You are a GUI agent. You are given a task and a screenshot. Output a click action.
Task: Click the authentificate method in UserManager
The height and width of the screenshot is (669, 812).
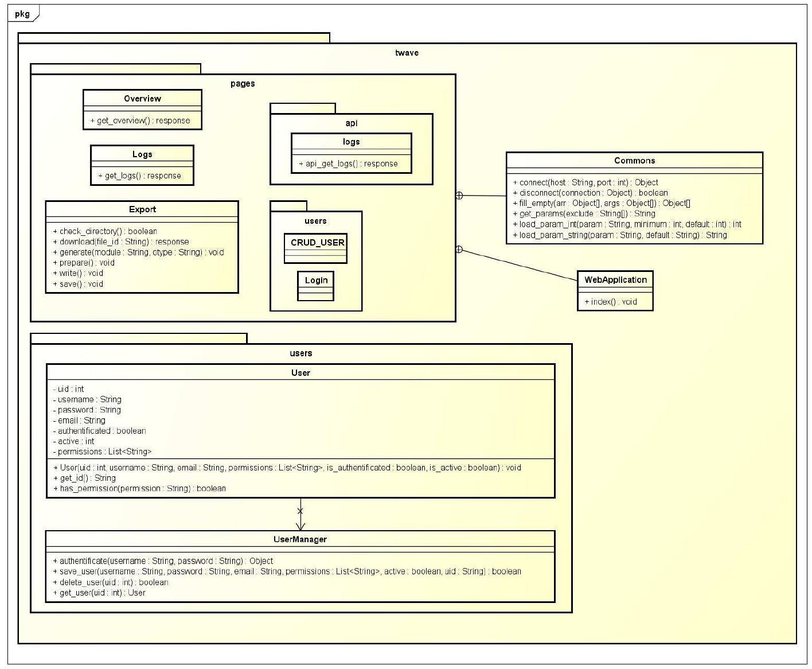point(161,561)
